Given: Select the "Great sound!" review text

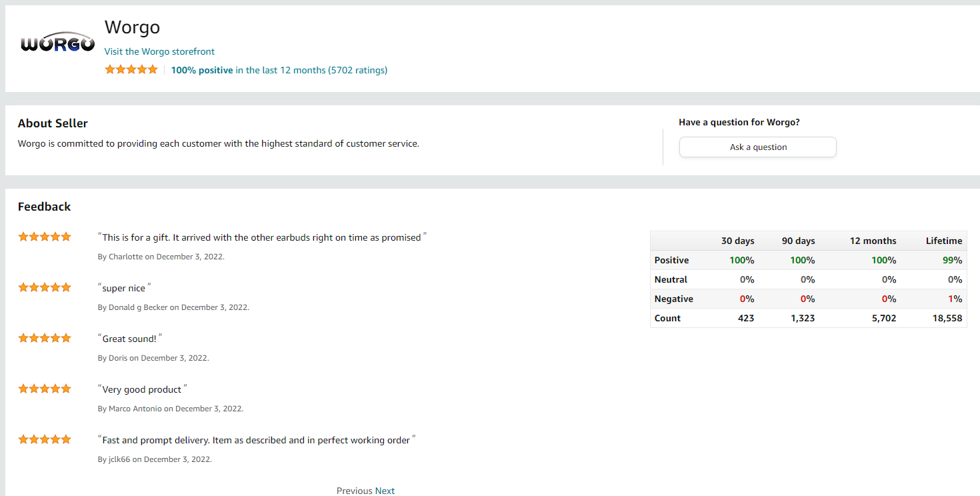Looking at the screenshot, I should 130,339.
